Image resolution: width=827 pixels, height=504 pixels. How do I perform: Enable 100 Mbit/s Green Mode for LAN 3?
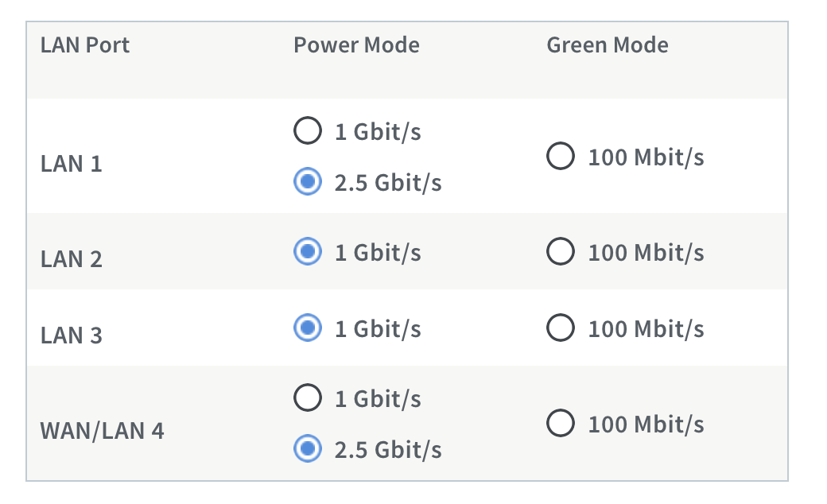click(x=561, y=328)
